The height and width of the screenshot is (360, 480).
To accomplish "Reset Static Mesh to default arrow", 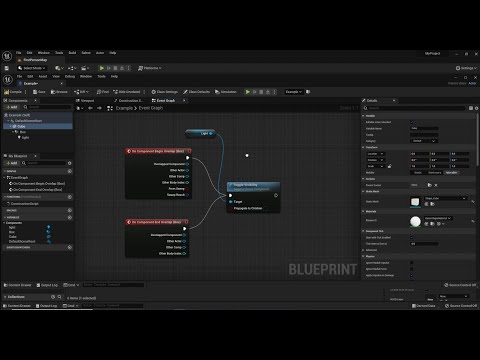I will [473, 202].
